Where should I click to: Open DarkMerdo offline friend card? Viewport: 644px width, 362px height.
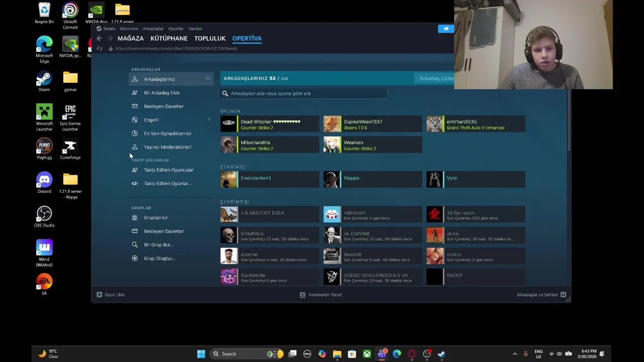[x=270, y=277]
